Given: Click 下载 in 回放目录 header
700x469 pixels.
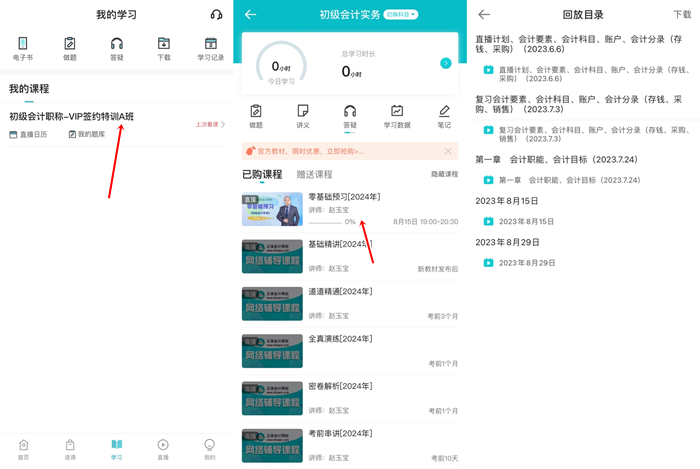Looking at the screenshot, I should coord(682,15).
